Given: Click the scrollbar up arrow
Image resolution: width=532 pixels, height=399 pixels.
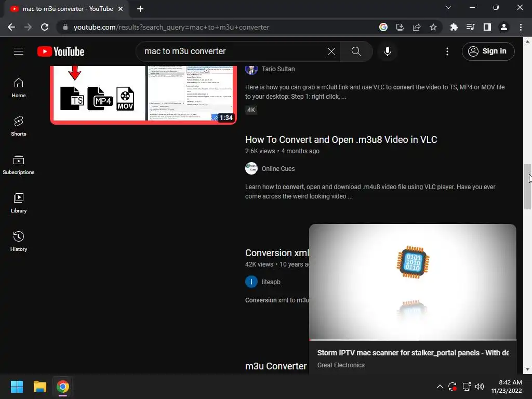Looking at the screenshot, I should coord(527,42).
